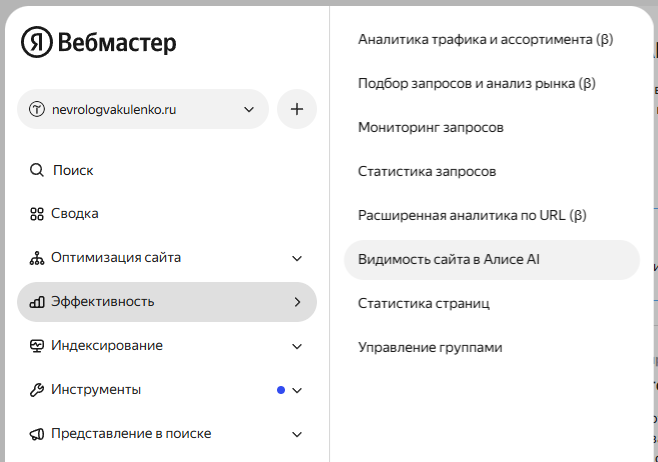Add a new site with plus button
This screenshot has width=658, height=462.
(297, 109)
